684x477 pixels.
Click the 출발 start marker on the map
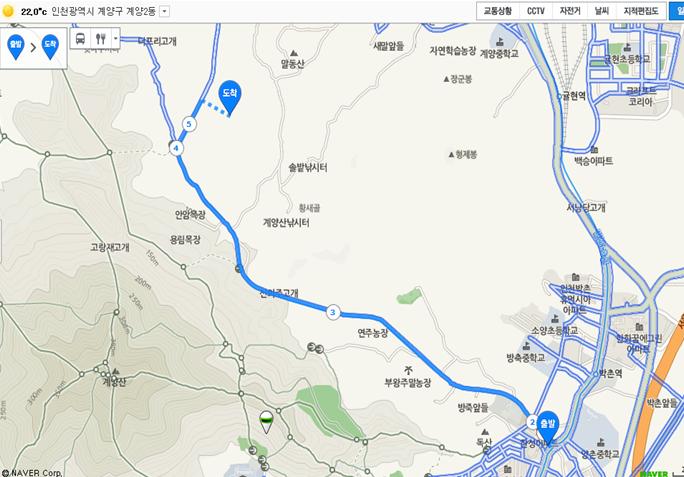click(548, 427)
